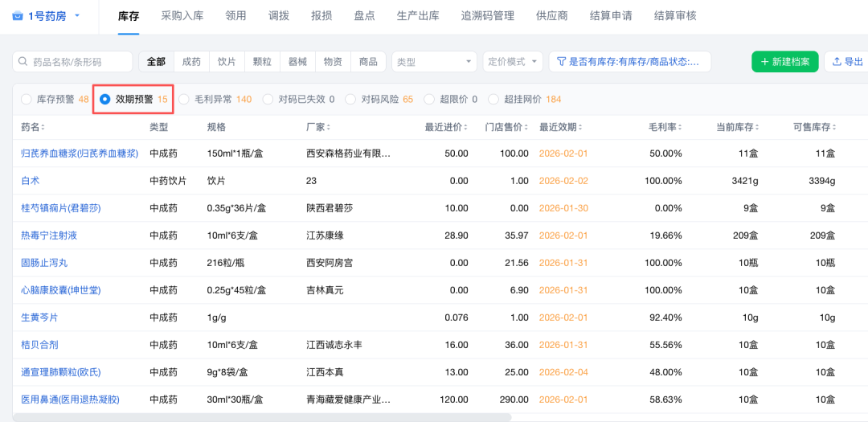Switch to the 报损 tab
The image size is (868, 422).
(x=321, y=16)
